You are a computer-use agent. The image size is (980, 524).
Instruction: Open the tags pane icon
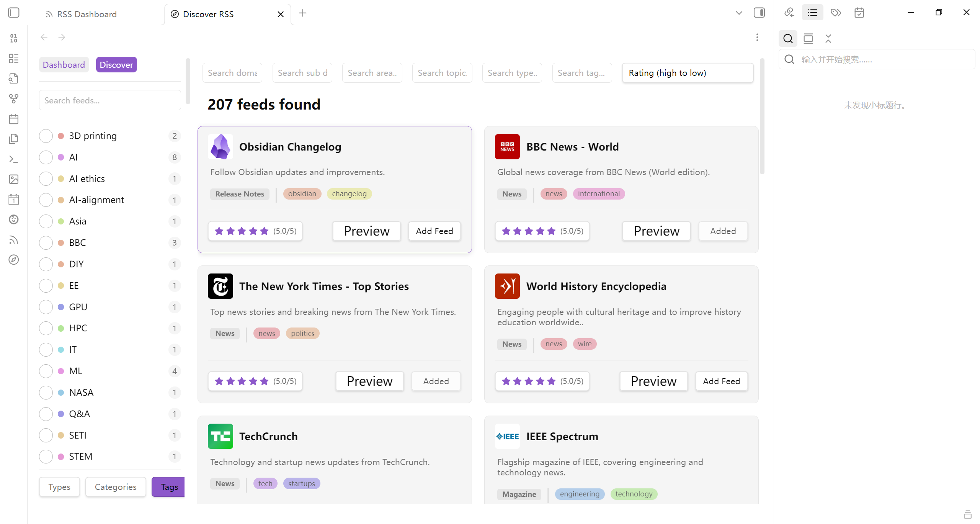point(836,13)
